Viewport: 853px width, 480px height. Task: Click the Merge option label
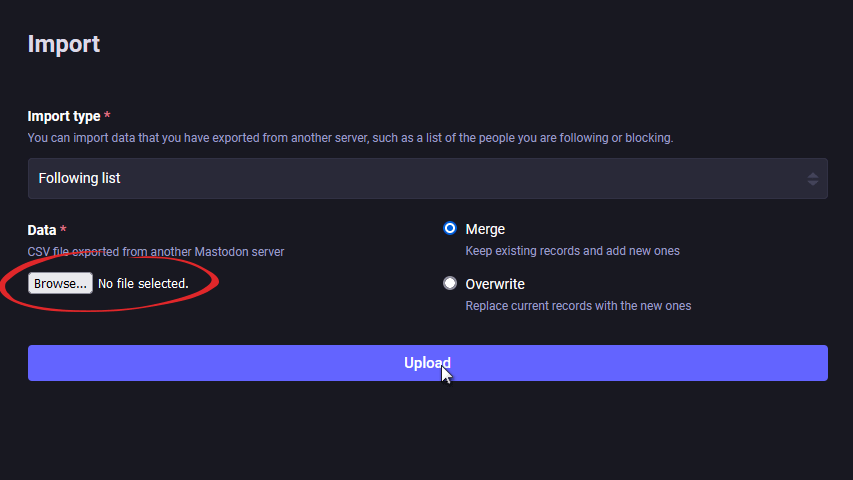click(485, 229)
